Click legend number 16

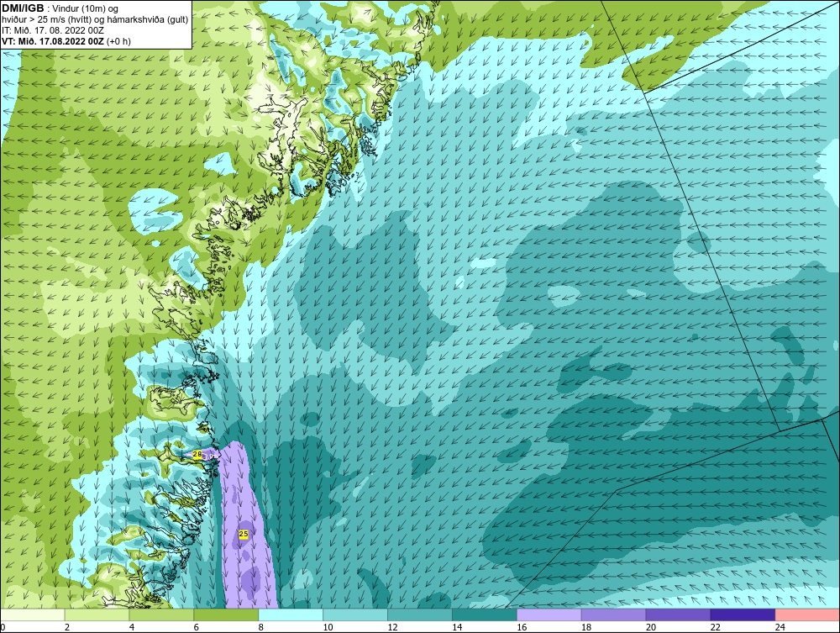tap(522, 627)
